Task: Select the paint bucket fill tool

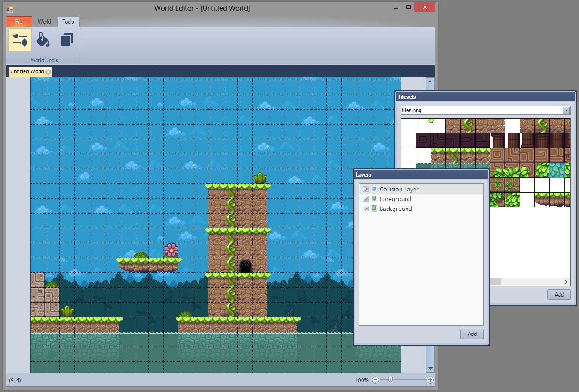Action: [x=43, y=40]
